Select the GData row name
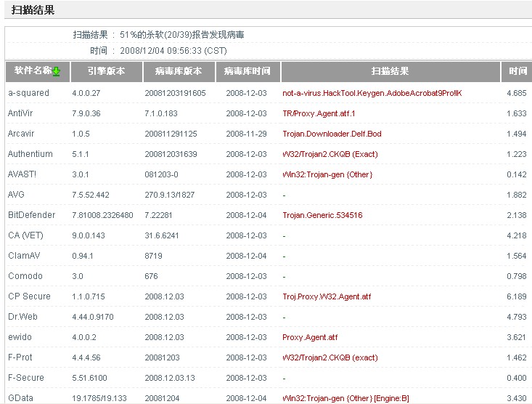The image size is (532, 404). coord(20,398)
